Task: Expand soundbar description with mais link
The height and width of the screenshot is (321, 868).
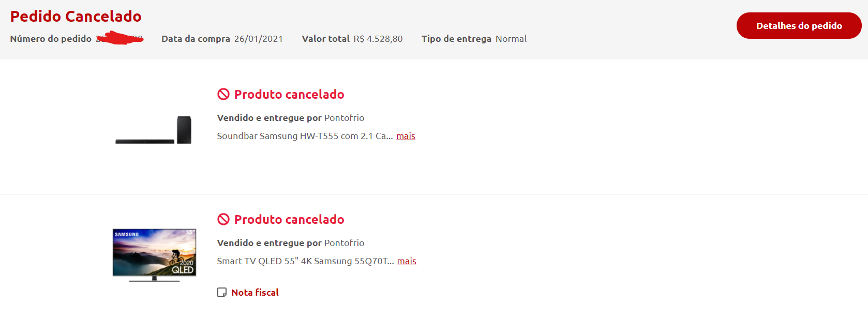Action: point(406,136)
